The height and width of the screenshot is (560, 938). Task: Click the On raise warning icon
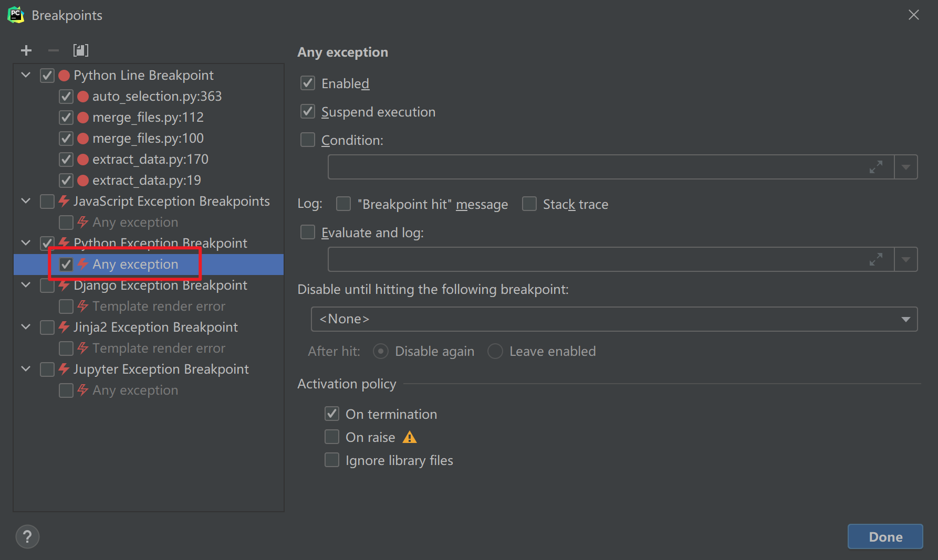[x=410, y=437]
